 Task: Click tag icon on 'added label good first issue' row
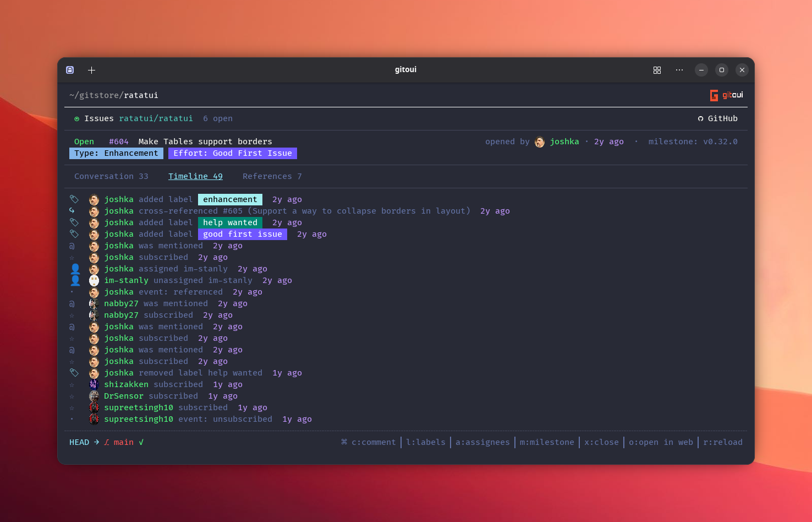[x=74, y=234]
